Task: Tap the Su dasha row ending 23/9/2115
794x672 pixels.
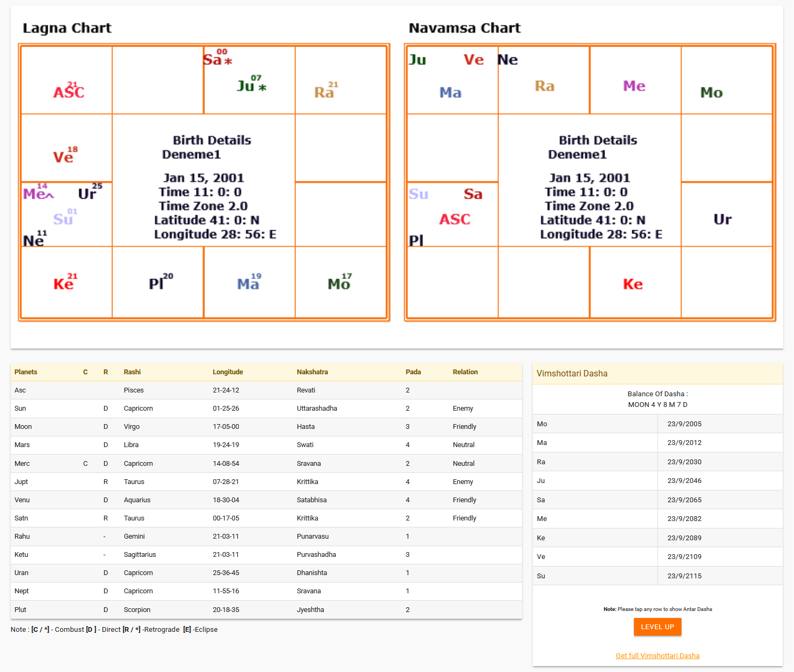Action: (x=657, y=576)
